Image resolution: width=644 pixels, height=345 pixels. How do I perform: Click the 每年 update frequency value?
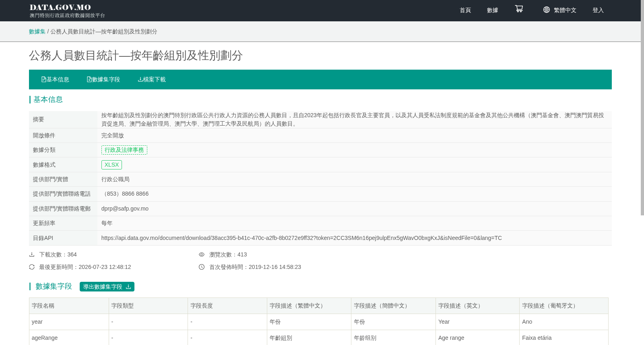107,223
